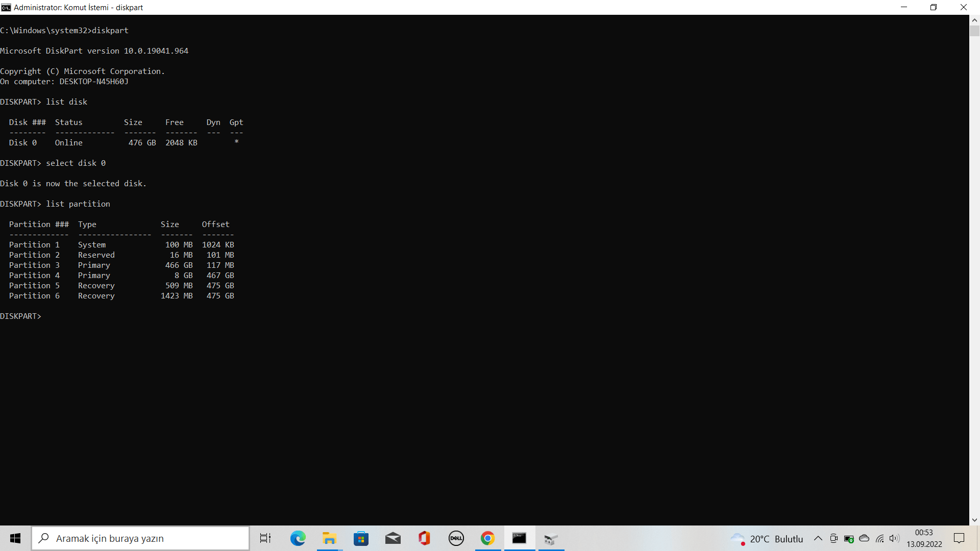Open Task View button
This screenshot has height=551, width=980.
click(265, 538)
